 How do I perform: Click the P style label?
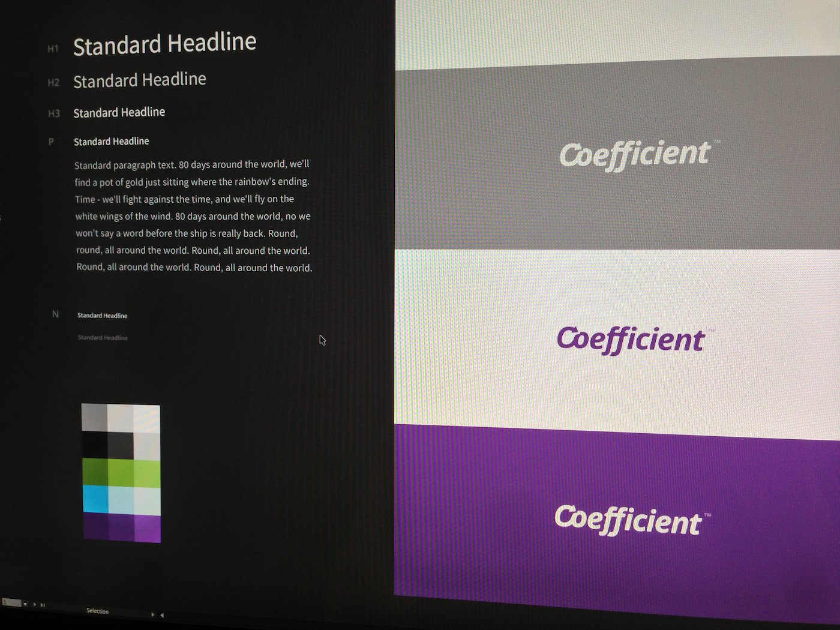51,142
